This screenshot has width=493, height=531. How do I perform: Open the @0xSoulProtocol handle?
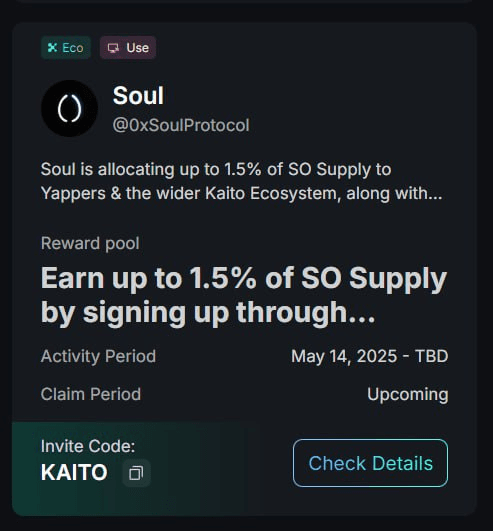[x=181, y=125]
